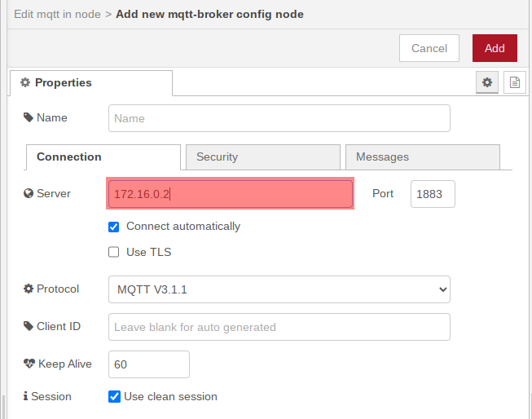Uncheck Use clean session
Screen dimensions: 532x419
tap(114, 397)
